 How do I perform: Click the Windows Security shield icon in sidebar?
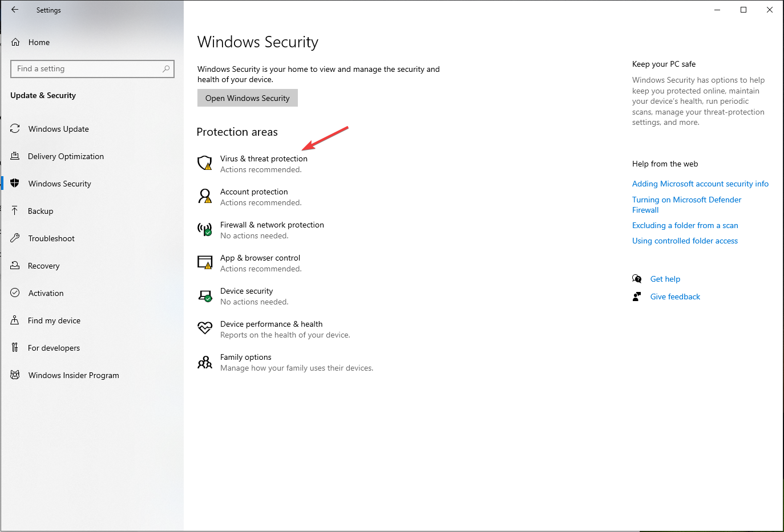click(15, 184)
